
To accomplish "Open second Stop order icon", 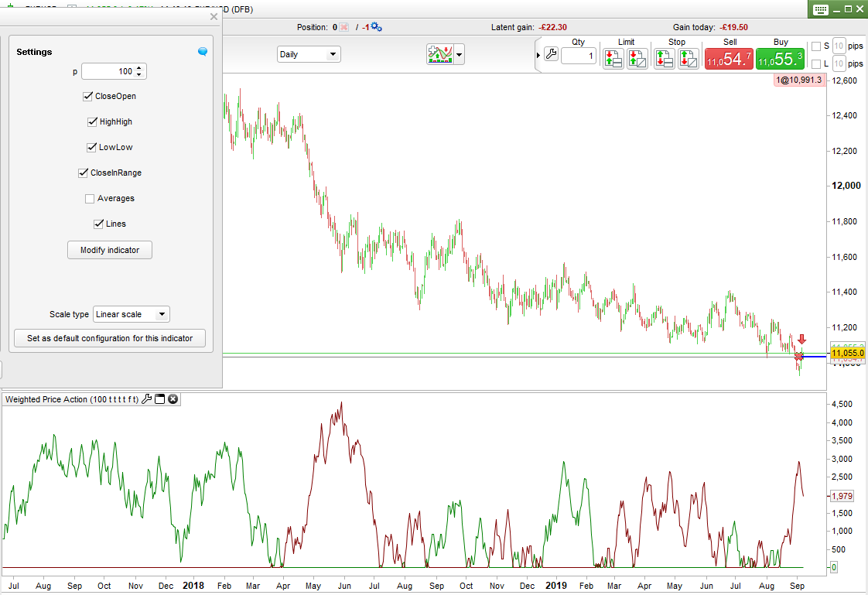I will tap(688, 59).
